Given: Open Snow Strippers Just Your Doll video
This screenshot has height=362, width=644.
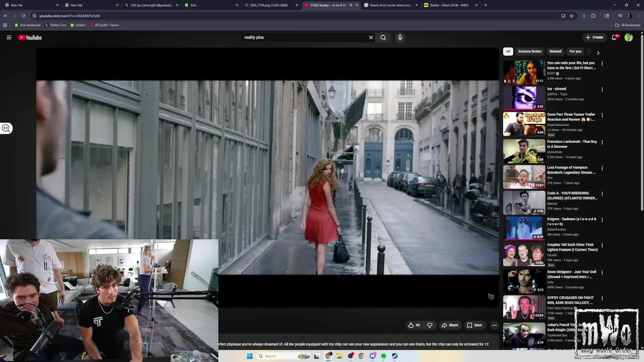Looking at the screenshot, I should coord(572,275).
